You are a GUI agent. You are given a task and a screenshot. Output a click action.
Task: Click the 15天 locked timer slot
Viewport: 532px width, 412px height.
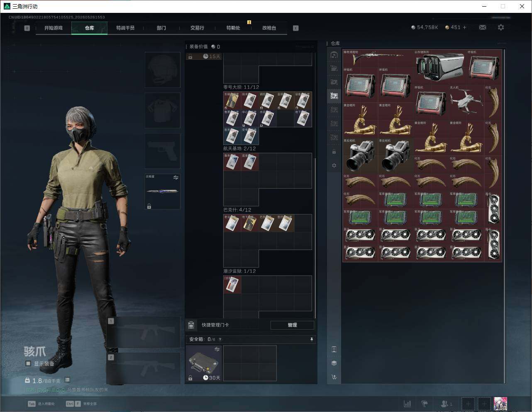(x=204, y=56)
